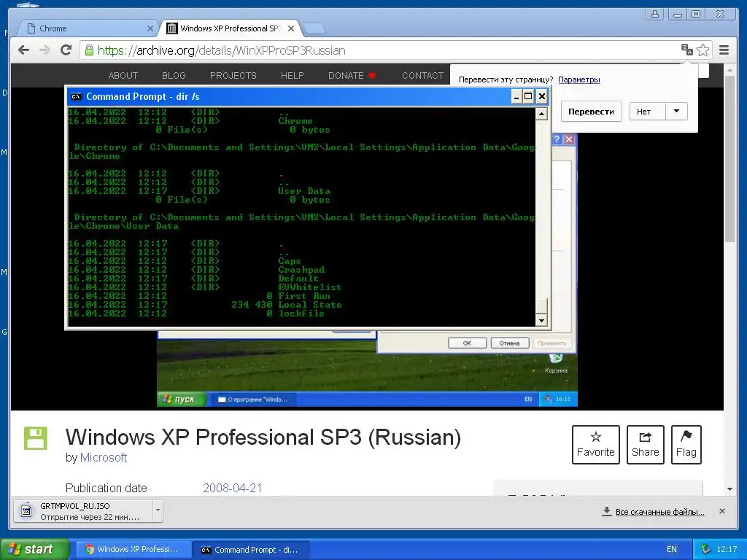
Task: Click Все скачанные файлы link
Action: 659,512
